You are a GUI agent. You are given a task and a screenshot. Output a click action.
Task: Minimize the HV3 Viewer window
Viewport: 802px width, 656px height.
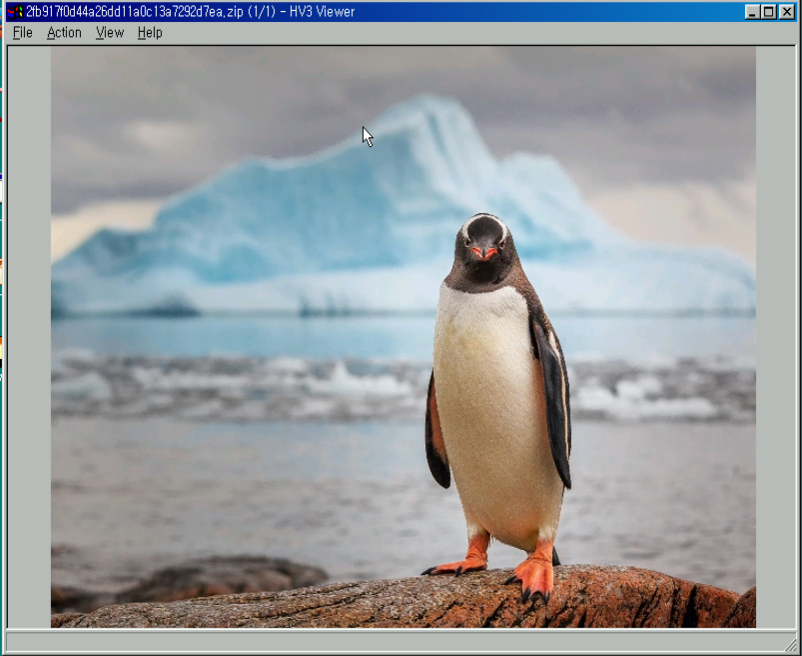click(752, 12)
